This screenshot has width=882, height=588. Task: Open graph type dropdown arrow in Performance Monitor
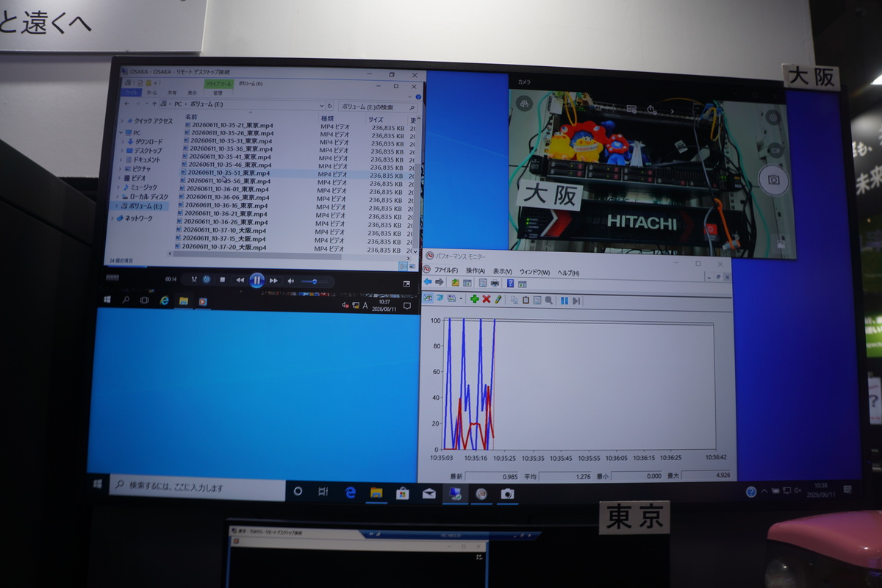click(461, 298)
